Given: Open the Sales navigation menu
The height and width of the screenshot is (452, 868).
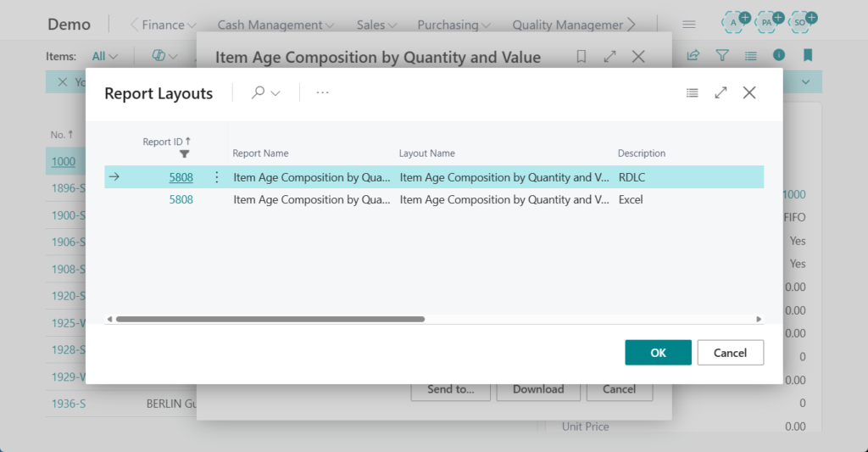Looking at the screenshot, I should (x=377, y=25).
